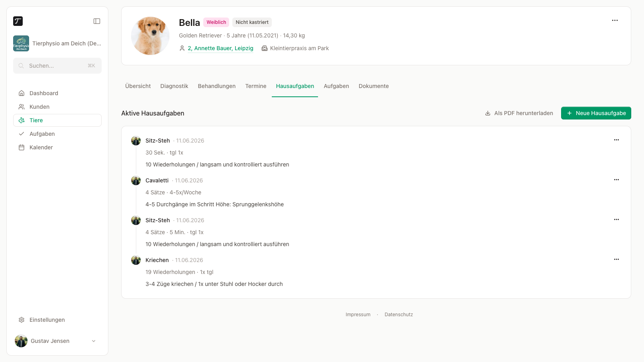Select Tiere in sidebar
This screenshot has width=644, height=362.
click(x=57, y=120)
